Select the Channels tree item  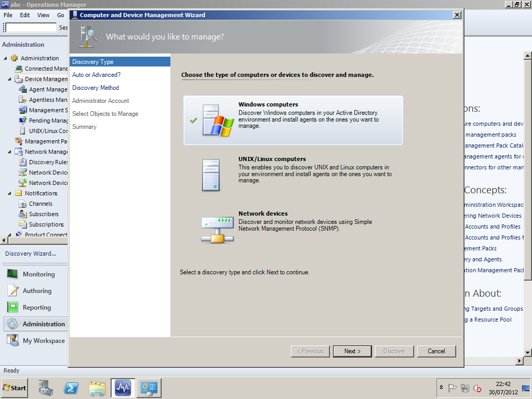[x=41, y=204]
